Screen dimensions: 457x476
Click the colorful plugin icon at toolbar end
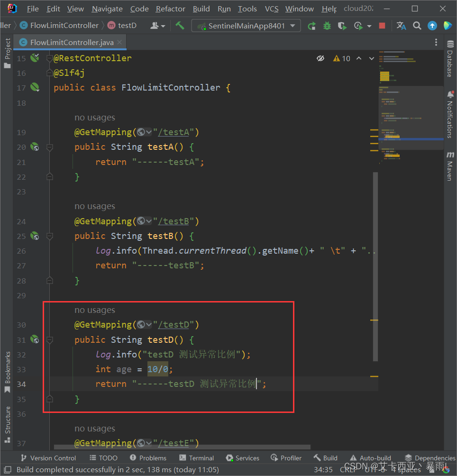tap(448, 26)
